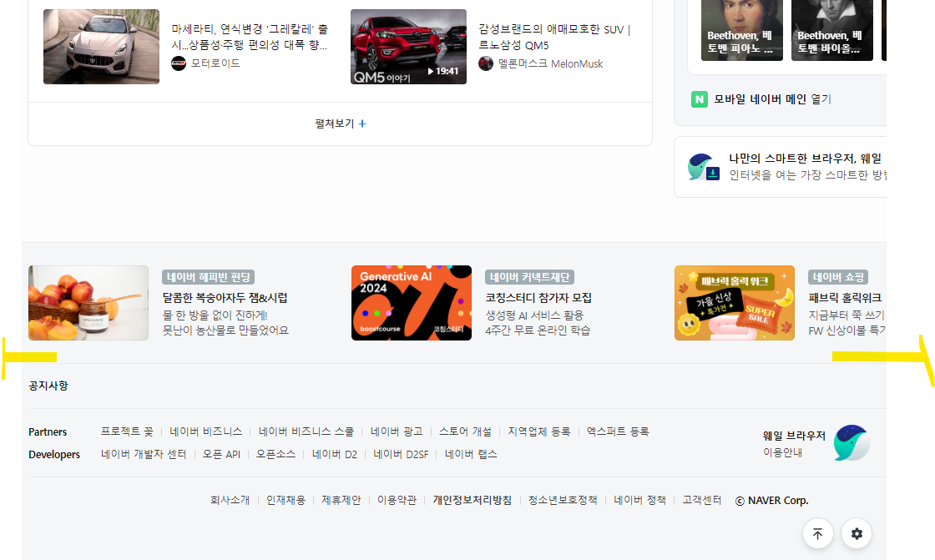
Task: Open 네이버 랩스 link
Action: (471, 454)
